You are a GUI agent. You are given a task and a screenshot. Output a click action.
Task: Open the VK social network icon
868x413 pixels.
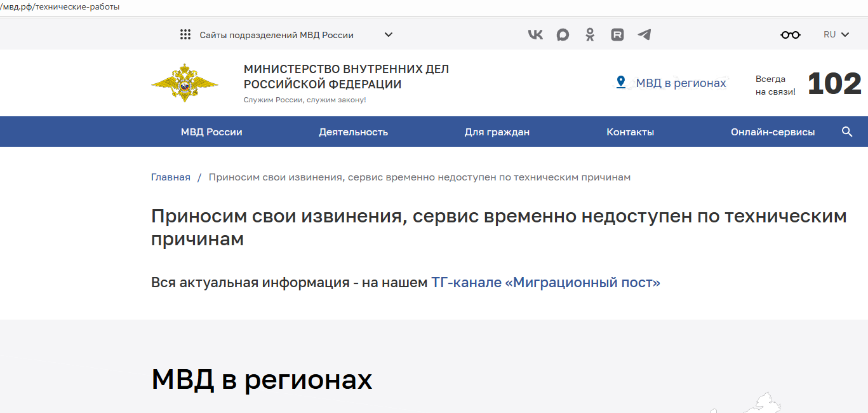tap(535, 35)
